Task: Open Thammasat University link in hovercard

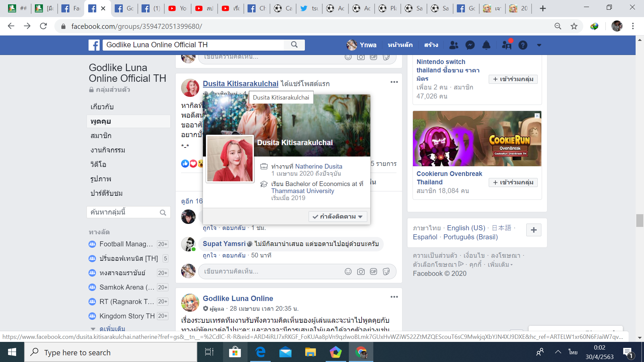Action: 303,191
